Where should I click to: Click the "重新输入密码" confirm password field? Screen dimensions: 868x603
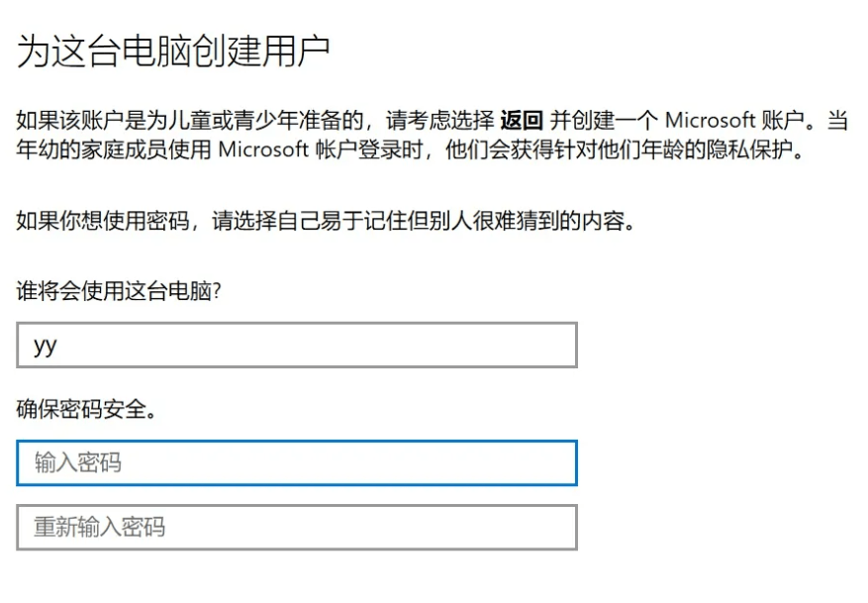(x=296, y=527)
